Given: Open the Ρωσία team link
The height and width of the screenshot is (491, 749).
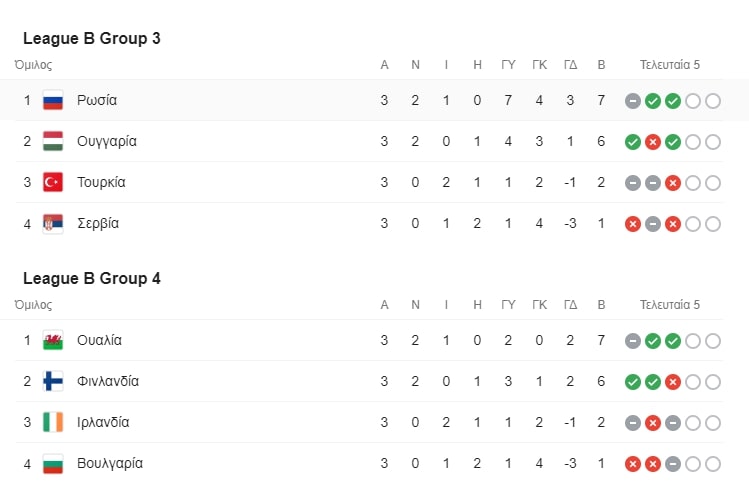Looking at the screenshot, I should [97, 100].
